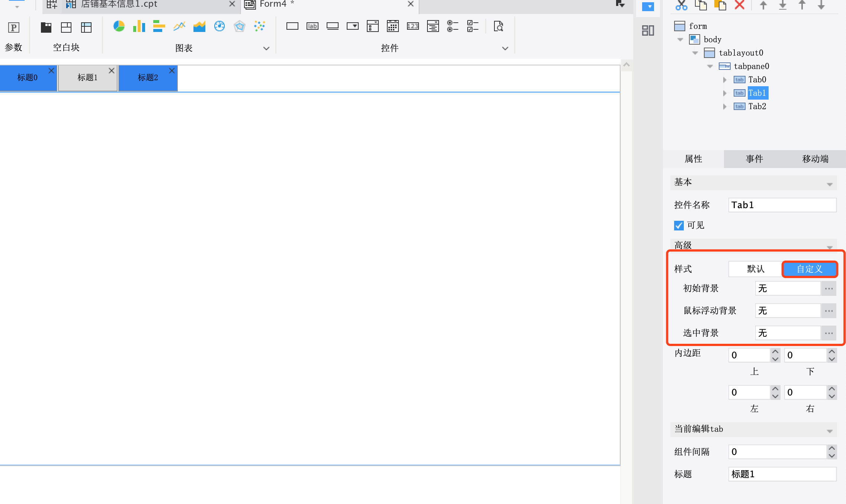Viewport: 846px width, 504px height.
Task: Switch to the 标题2 tab
Action: click(x=148, y=78)
